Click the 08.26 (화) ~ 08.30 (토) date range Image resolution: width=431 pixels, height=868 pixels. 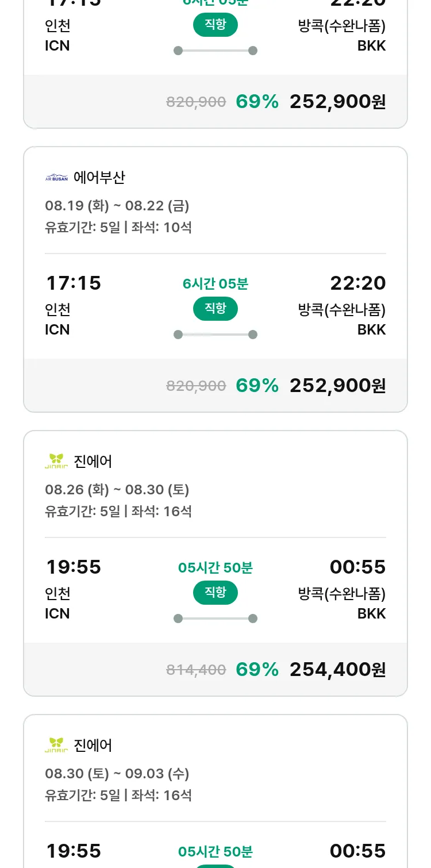click(x=117, y=490)
